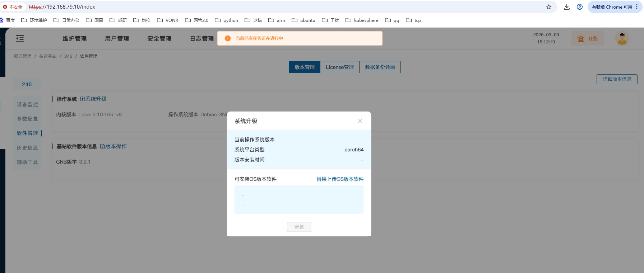Close the 系统升级 dialog with X
Screen dimensions: 644x273
click(360, 121)
